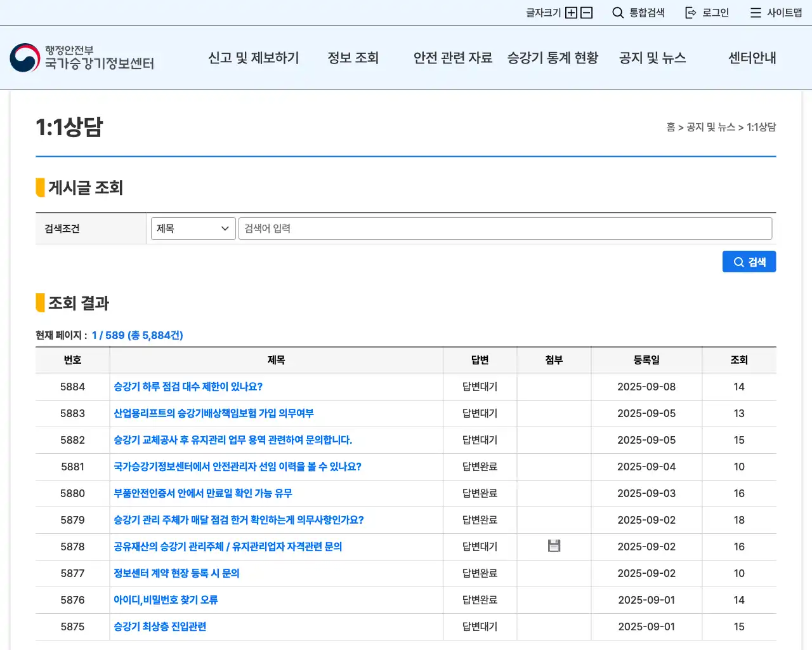Screen dimensions: 812x650
Task: Click the 로그인 login link
Action: 707,13
